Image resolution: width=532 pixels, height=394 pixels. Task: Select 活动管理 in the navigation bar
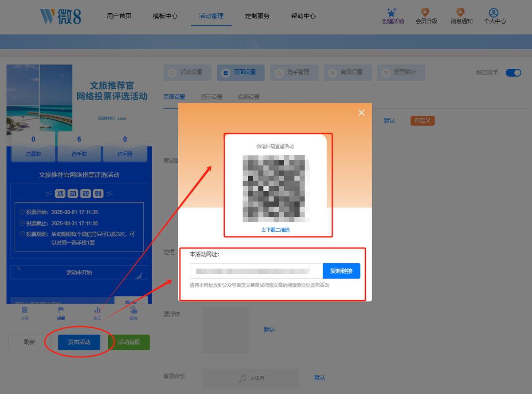[211, 16]
